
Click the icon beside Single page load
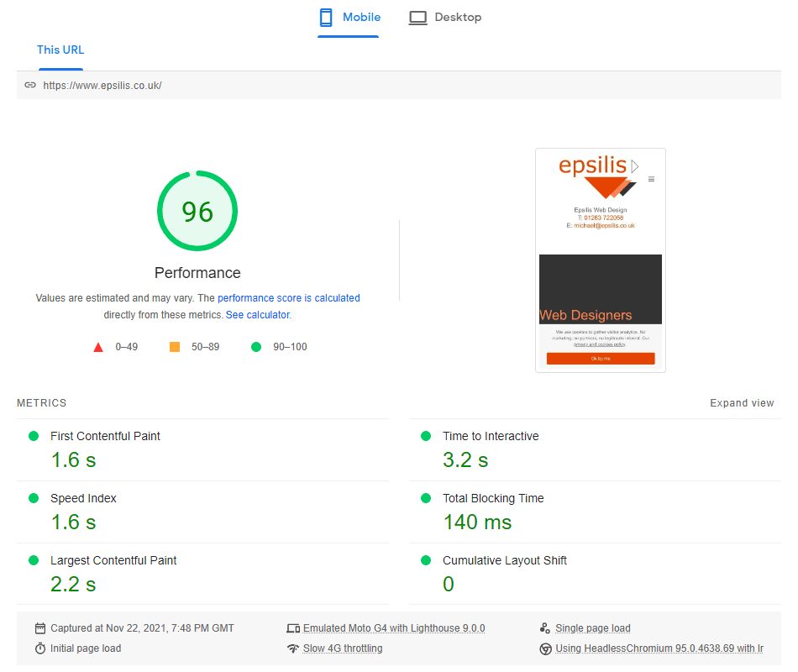click(545, 628)
